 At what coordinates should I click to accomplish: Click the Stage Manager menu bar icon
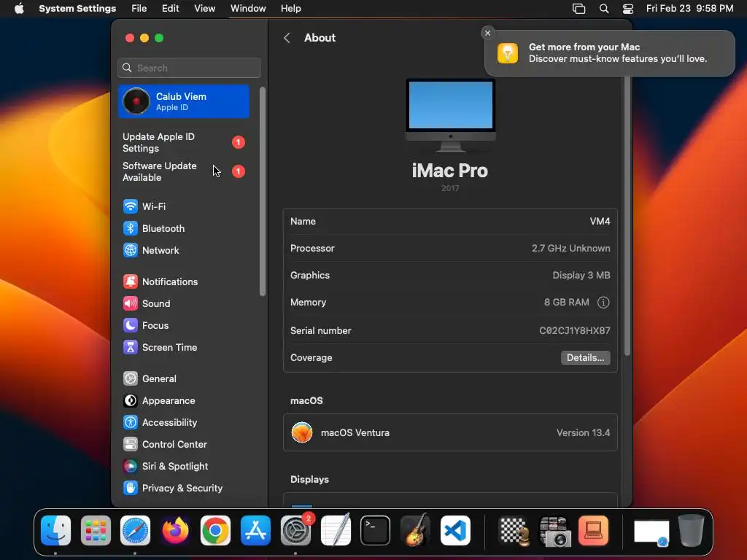[x=578, y=9]
